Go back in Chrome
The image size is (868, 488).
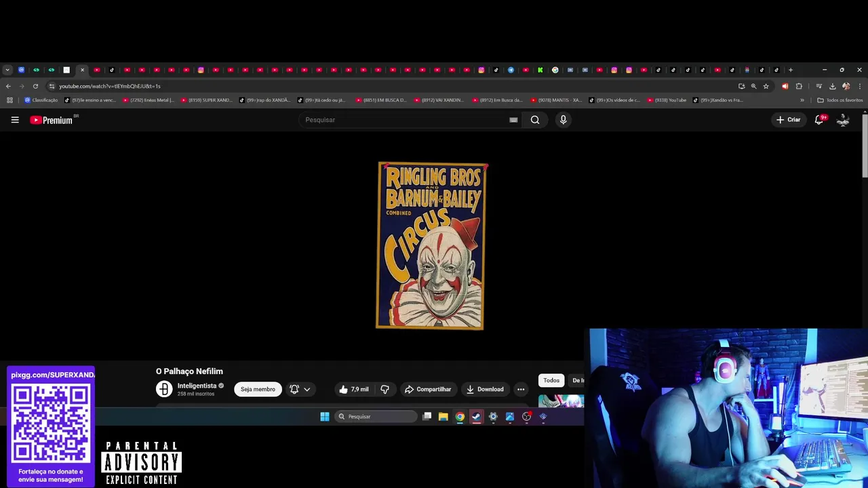[x=8, y=86]
